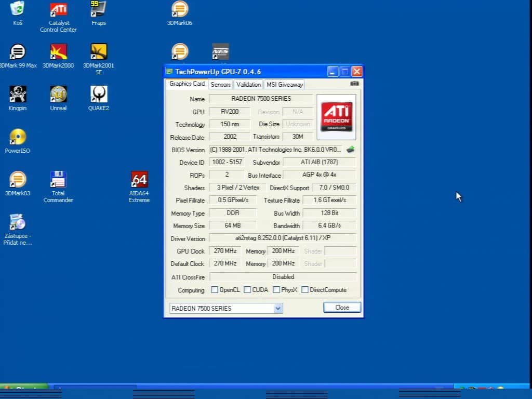Image resolution: width=532 pixels, height=399 pixels.
Task: Save the BIOS using the green chip icon
Action: (x=351, y=149)
